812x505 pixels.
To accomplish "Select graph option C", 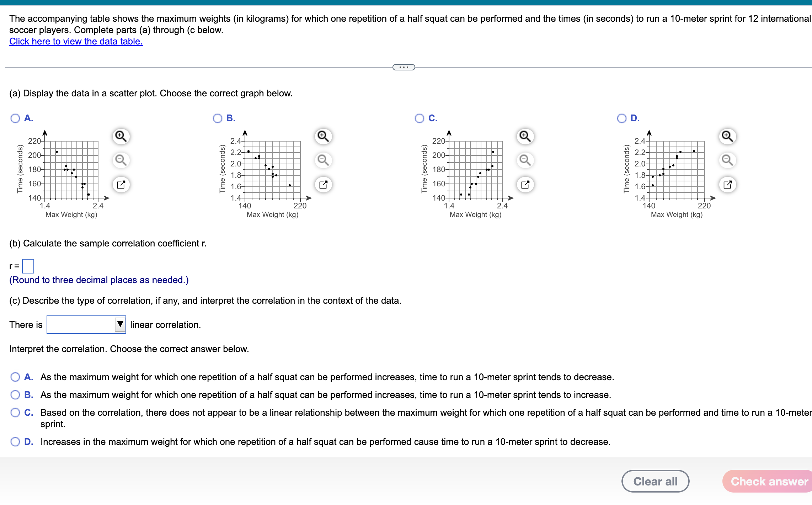I will 420,118.
